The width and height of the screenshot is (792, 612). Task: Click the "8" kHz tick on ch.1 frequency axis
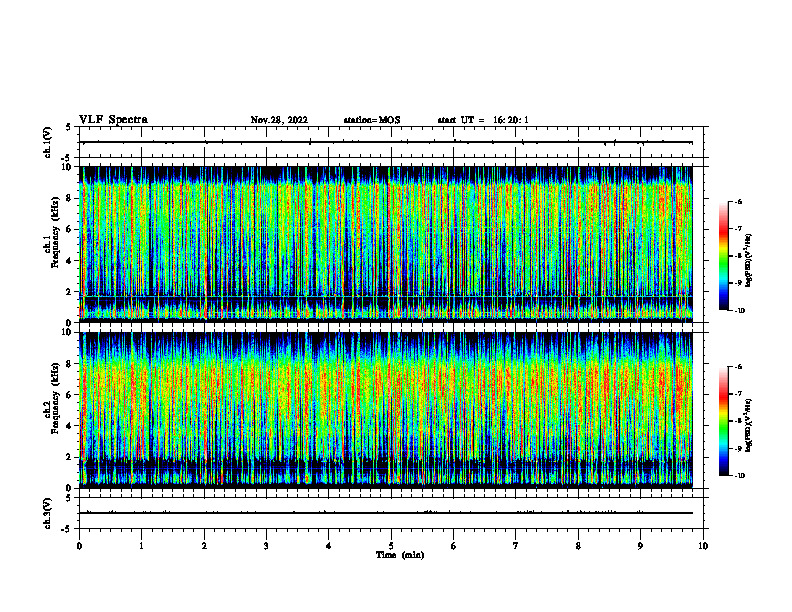tap(70, 198)
